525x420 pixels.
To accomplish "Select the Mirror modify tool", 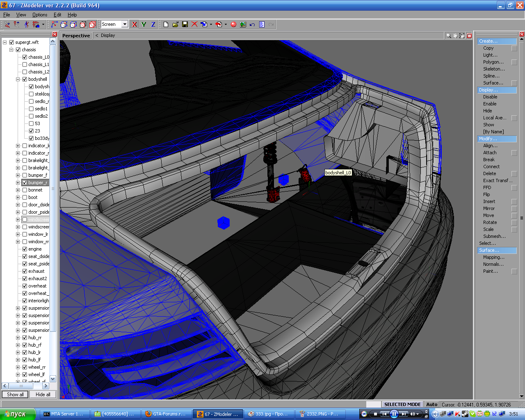I will (489, 209).
